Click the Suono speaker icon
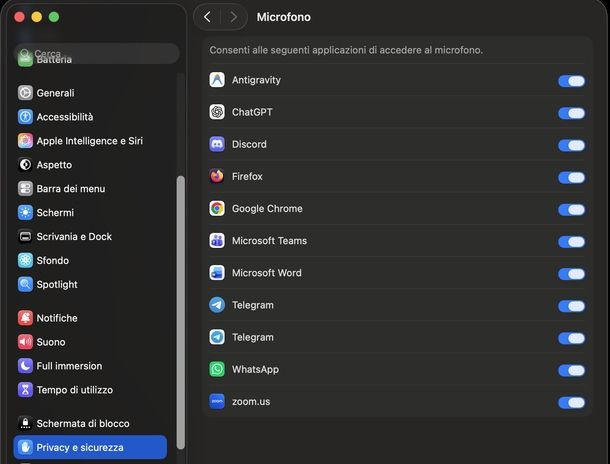The height and width of the screenshot is (464, 610). [x=25, y=342]
